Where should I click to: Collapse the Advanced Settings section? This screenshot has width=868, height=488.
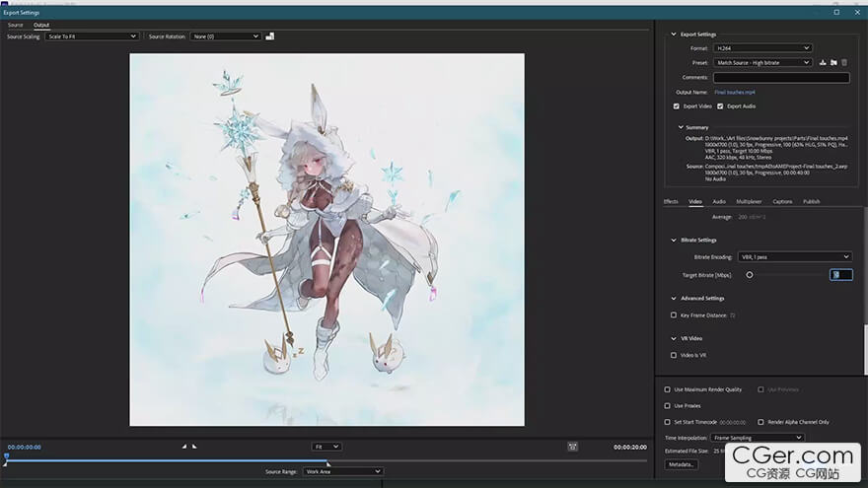[674, 298]
